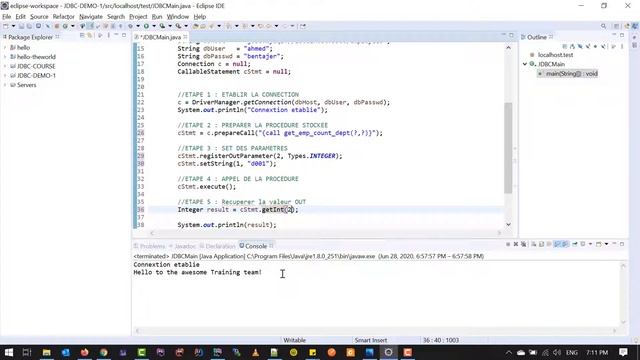The image size is (640, 360).
Task: Open the Windows Start button
Action: 8,352
